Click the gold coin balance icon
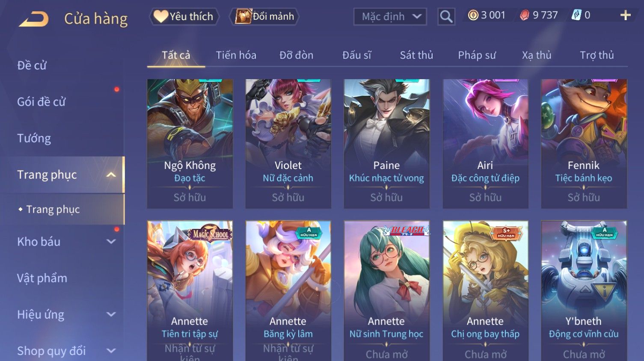644x361 pixels. pos(473,15)
